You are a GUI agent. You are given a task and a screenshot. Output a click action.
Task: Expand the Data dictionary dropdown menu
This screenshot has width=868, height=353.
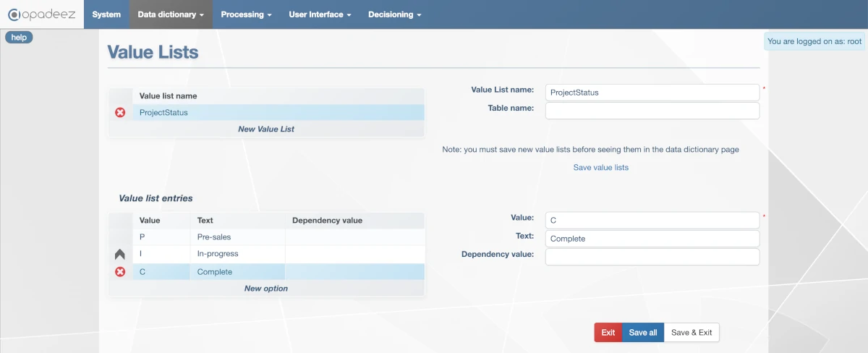point(171,14)
